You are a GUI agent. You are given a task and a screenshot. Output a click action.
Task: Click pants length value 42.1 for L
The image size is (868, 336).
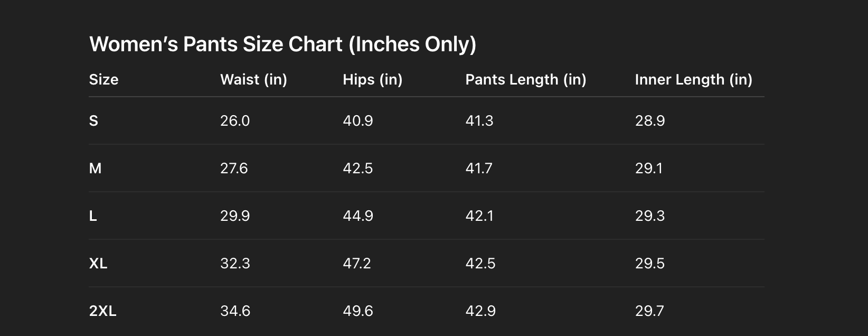[479, 216]
